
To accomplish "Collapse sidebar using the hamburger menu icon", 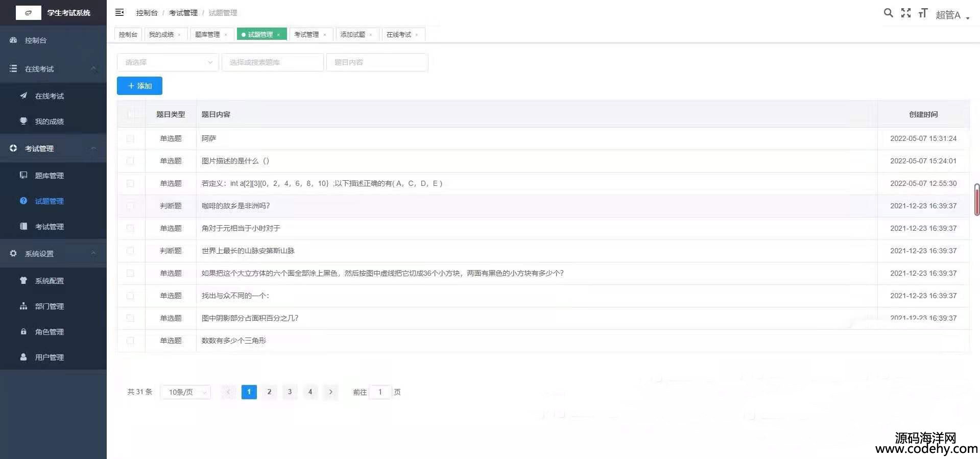I will 119,13.
